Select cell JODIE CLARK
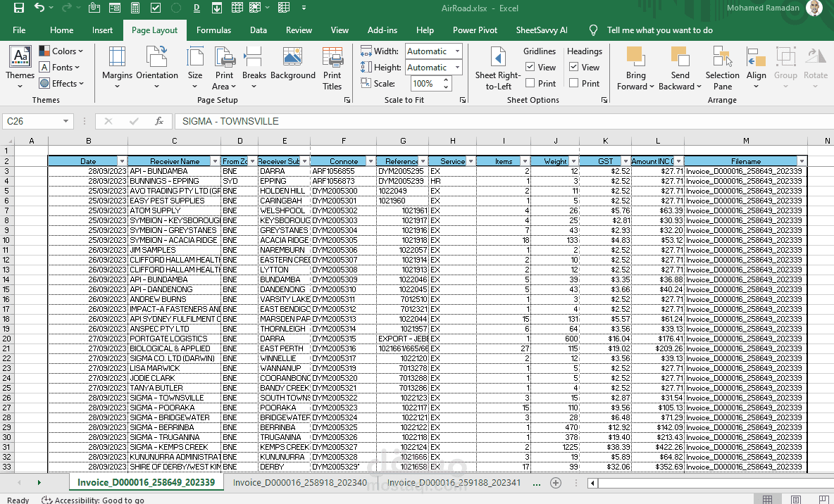 point(175,378)
